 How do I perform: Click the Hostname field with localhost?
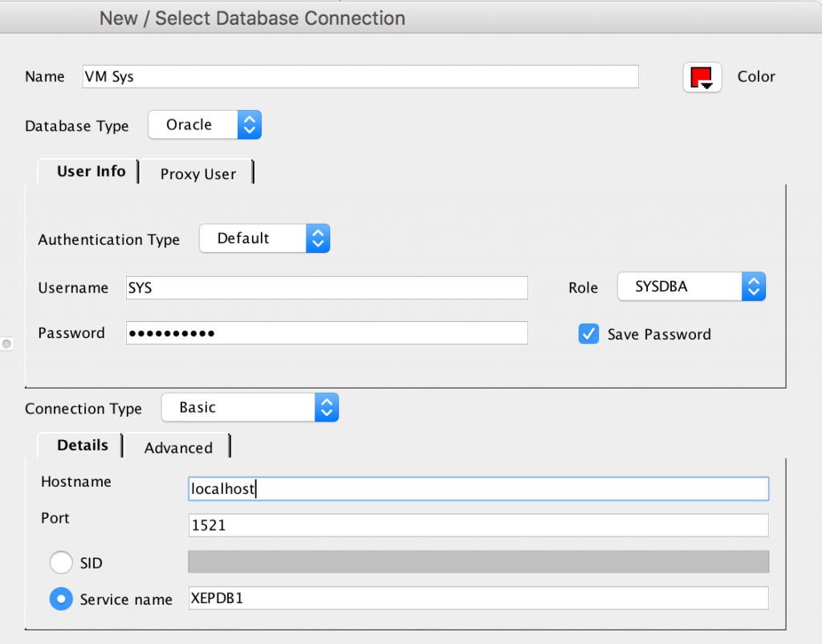[x=478, y=488]
